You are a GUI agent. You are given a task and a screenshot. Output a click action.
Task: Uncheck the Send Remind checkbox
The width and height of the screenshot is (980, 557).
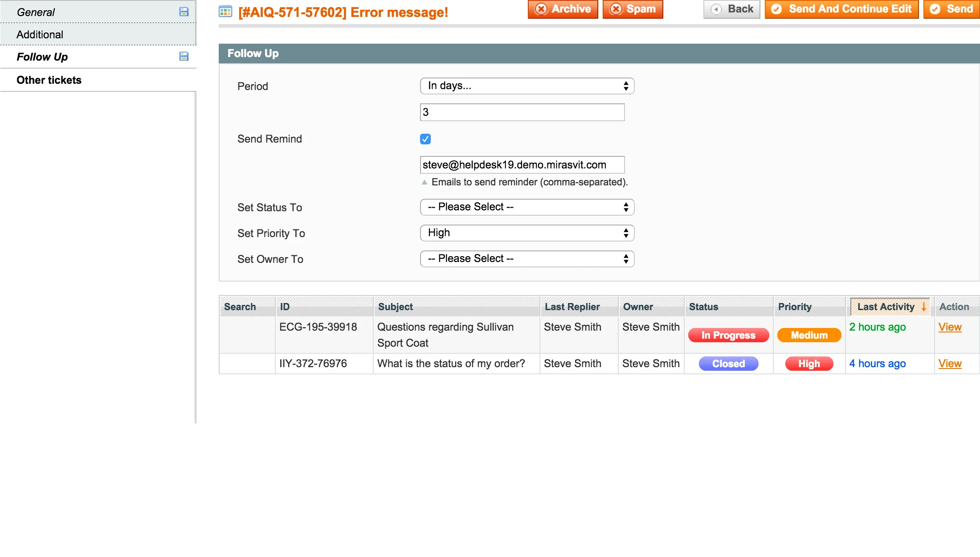point(425,139)
